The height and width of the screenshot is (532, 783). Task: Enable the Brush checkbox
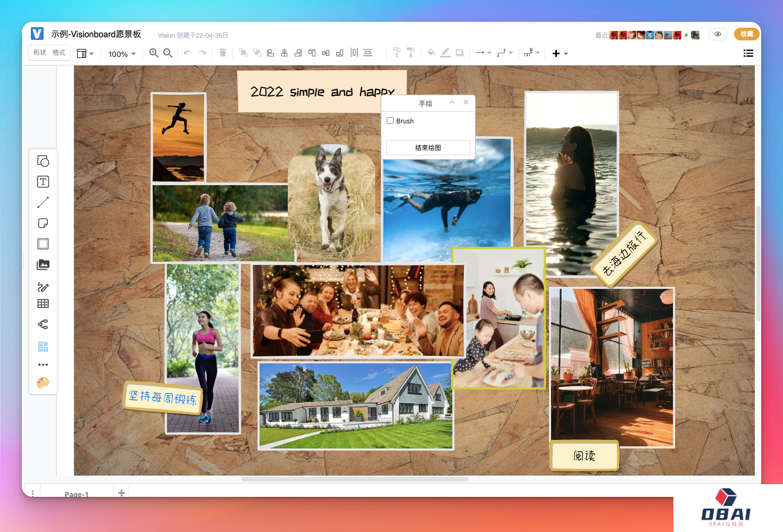pos(390,121)
